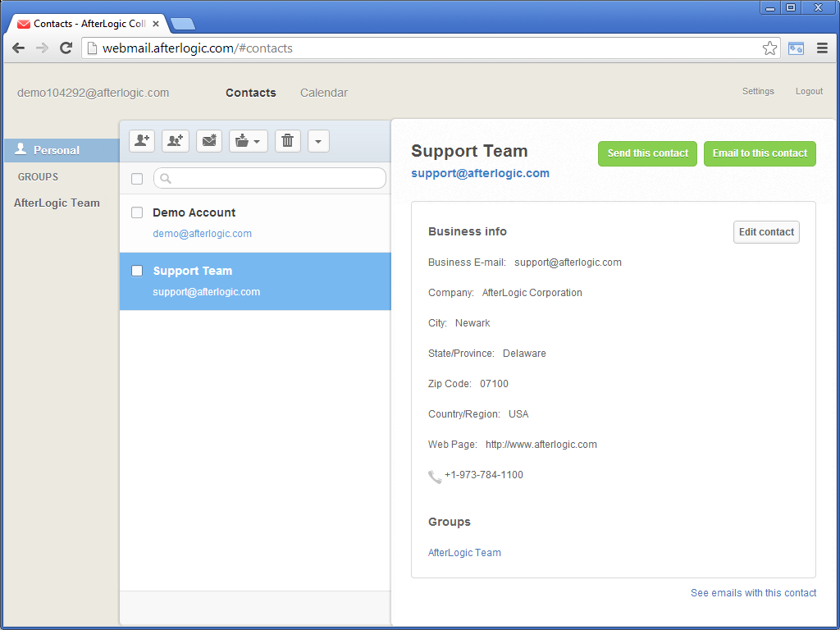Click the company value AfterLogic Corporation
This screenshot has height=630, width=840.
[532, 293]
